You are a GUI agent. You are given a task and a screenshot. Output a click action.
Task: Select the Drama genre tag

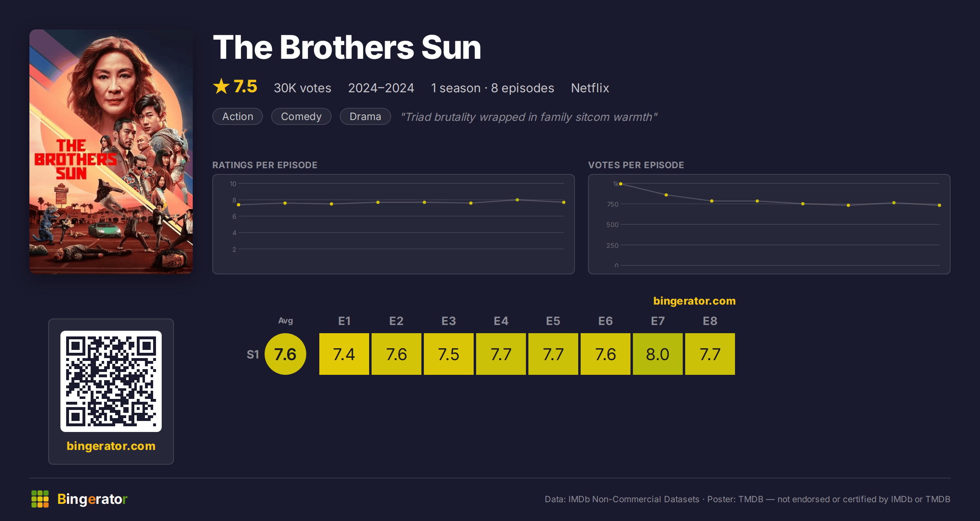tap(365, 116)
